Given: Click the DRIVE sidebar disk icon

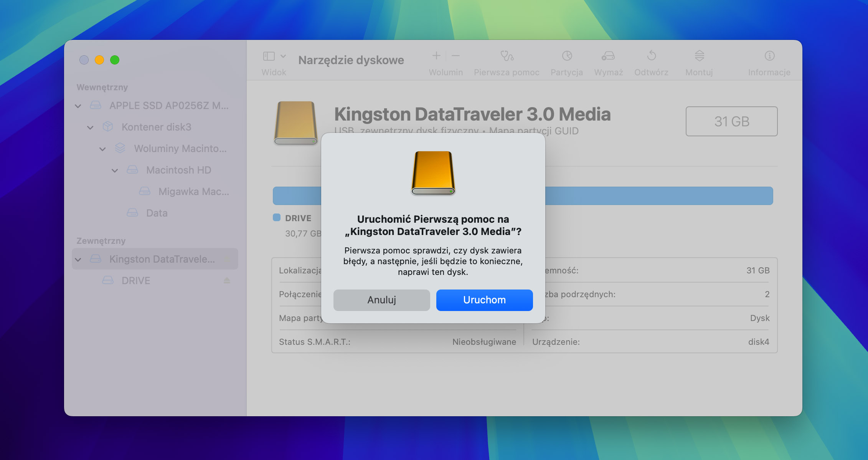Looking at the screenshot, I should 108,280.
